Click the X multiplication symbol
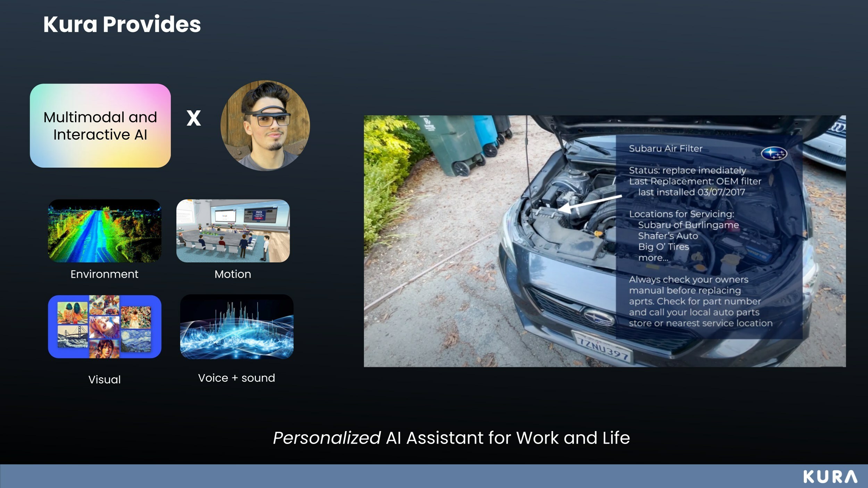Screen dimensions: 868x488 (194, 118)
